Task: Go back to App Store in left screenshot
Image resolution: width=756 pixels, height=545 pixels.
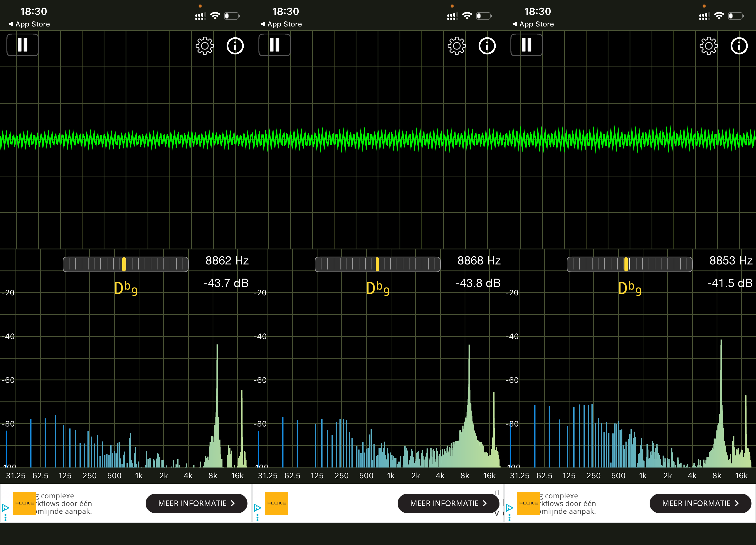Action: (29, 24)
